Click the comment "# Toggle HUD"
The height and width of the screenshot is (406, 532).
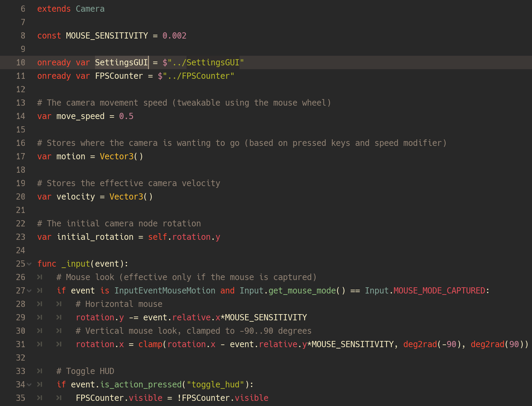click(85, 371)
